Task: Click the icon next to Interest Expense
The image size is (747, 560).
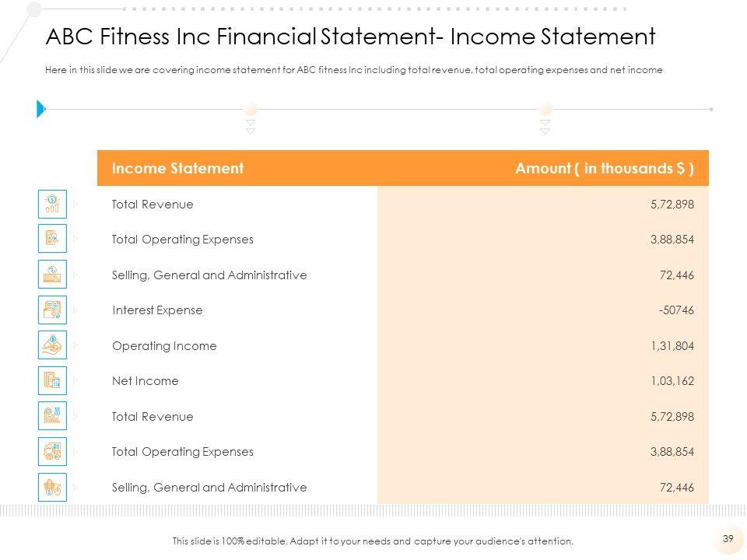Action: (52, 310)
